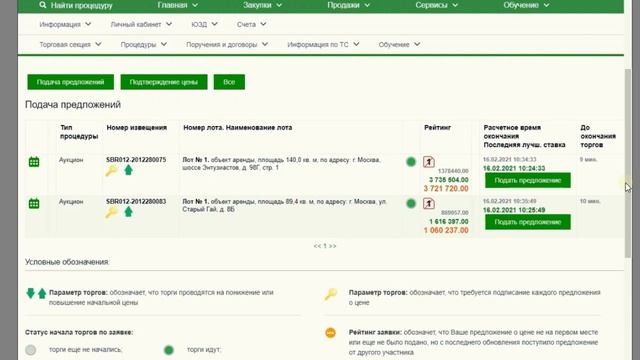Click green status circle in Шоссе Энтузиастов row
640x360 pixels.
(x=411, y=162)
